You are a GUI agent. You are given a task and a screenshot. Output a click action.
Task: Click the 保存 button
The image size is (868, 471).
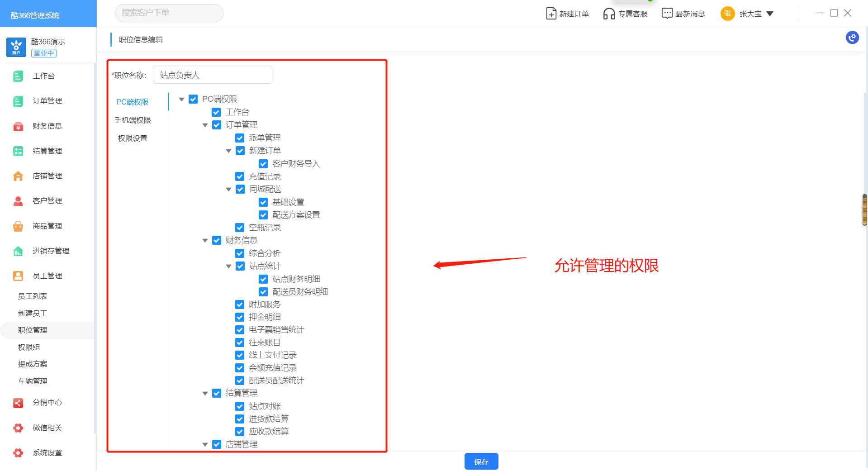(x=481, y=461)
